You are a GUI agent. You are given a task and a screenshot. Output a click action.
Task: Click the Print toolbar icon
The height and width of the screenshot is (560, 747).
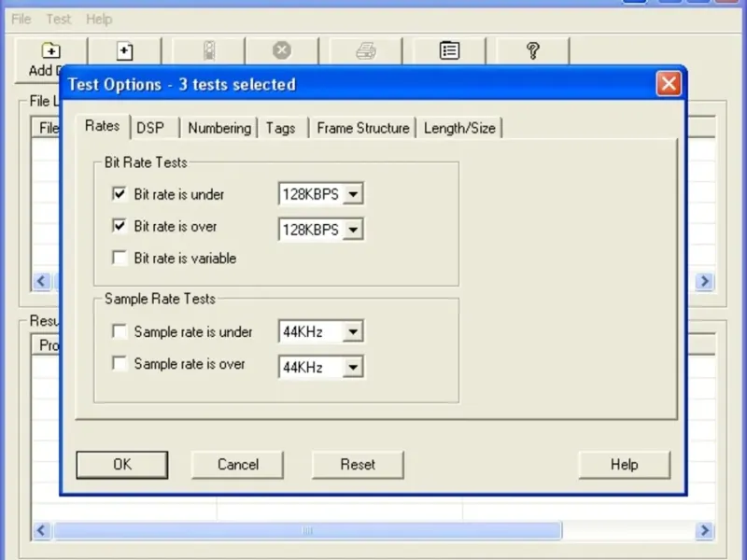click(366, 50)
